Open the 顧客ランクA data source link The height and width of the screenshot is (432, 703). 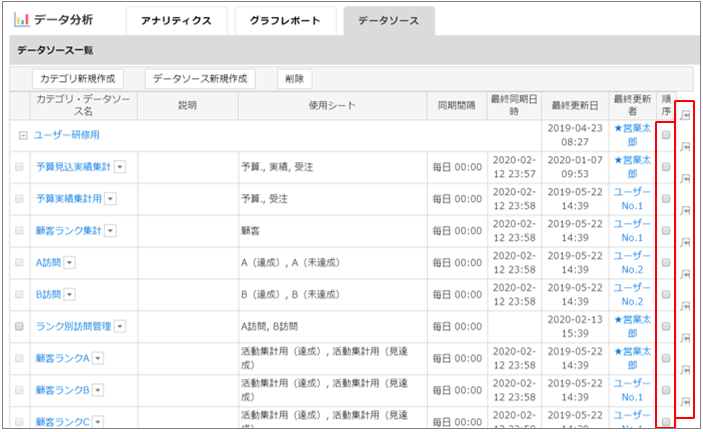point(63,358)
